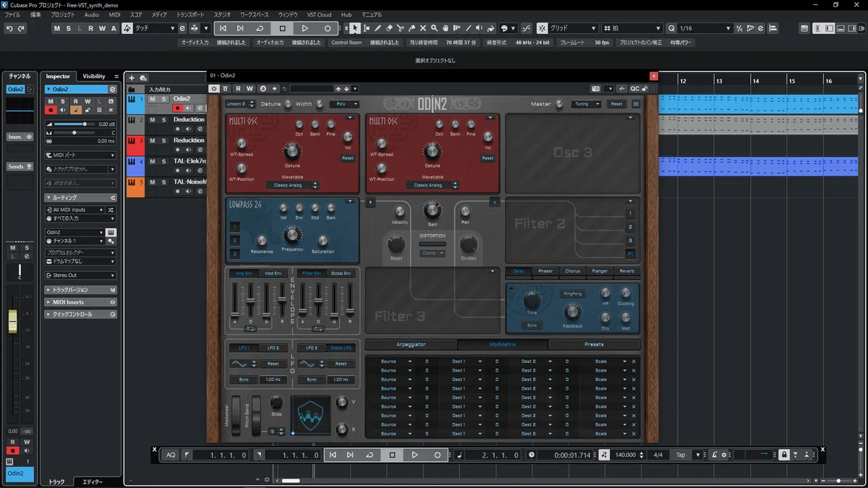The width and height of the screenshot is (868, 488).
Task: Select the Glue tool
Action: 412,28
